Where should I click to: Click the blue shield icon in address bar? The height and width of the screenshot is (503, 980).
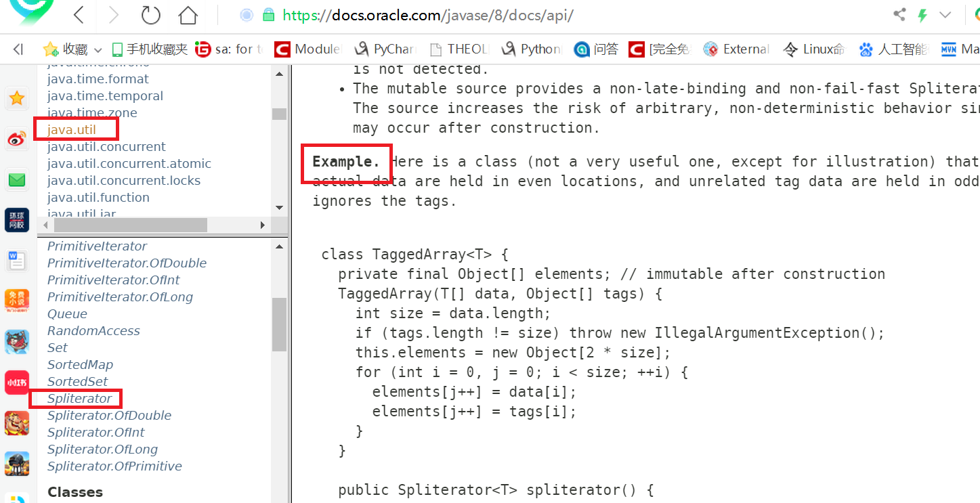click(247, 15)
